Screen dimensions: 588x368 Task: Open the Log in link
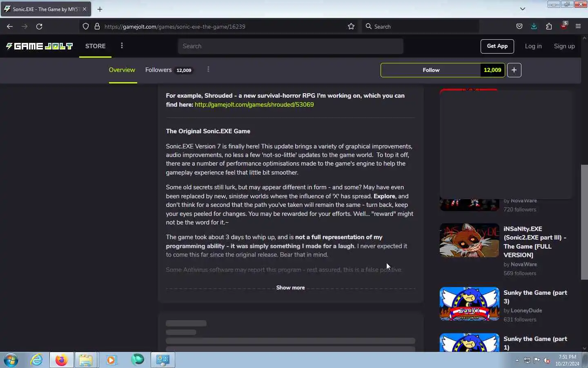click(533, 46)
